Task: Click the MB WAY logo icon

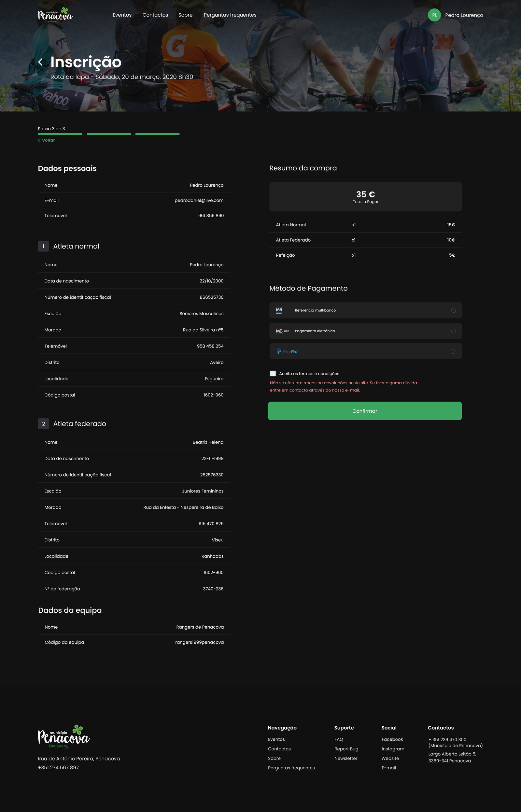Action: click(x=282, y=331)
